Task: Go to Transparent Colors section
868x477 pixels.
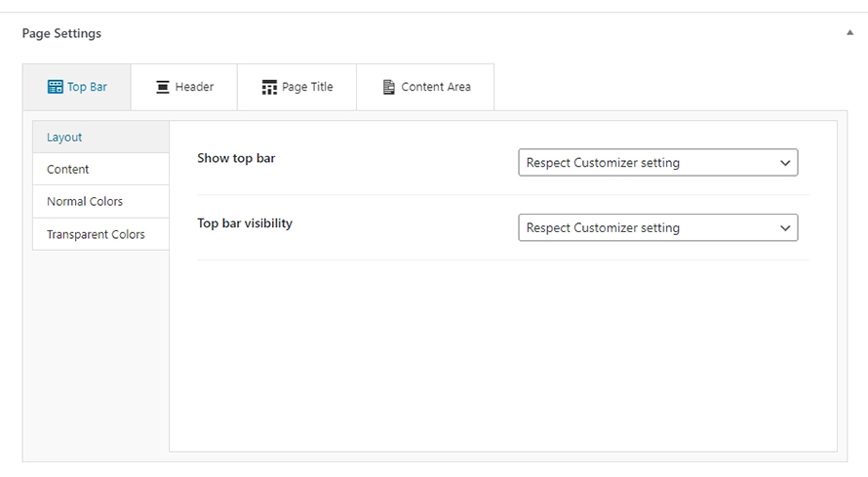Action: [x=100, y=234]
